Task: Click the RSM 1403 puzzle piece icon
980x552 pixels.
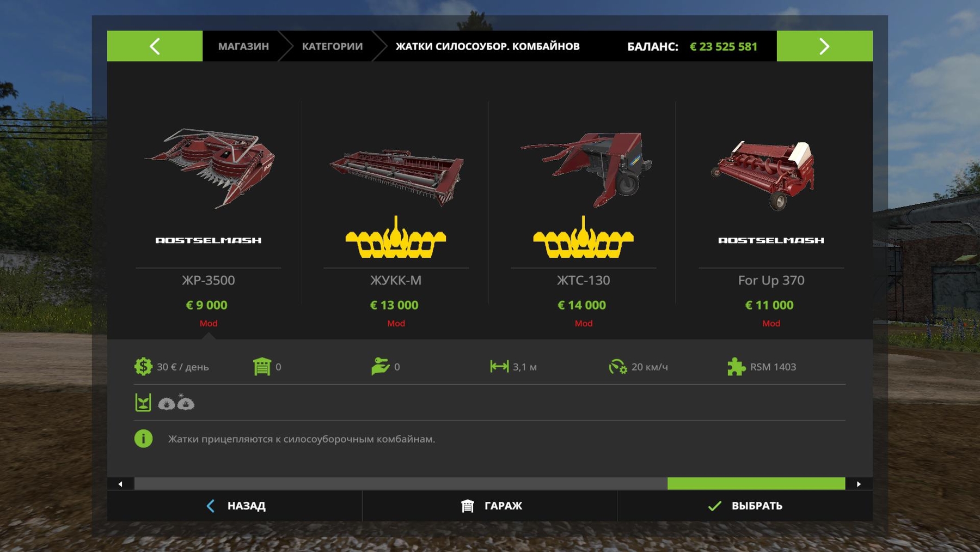Action: tap(737, 367)
